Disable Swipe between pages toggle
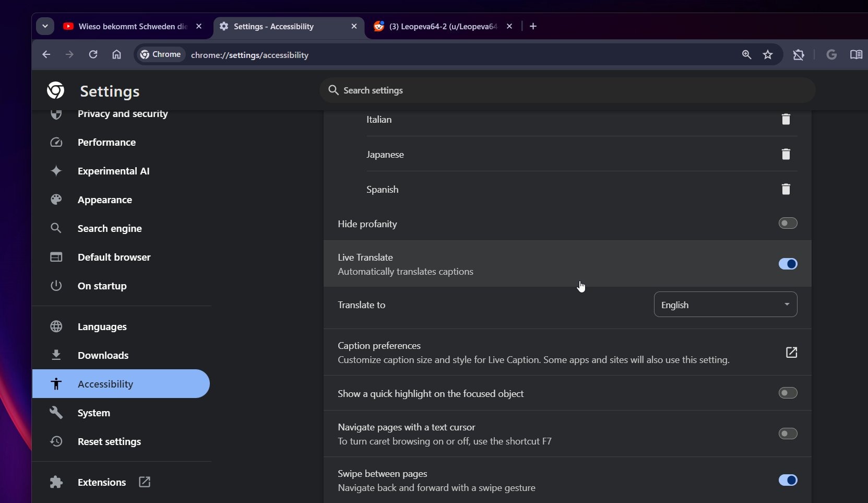868x503 pixels. click(x=787, y=480)
